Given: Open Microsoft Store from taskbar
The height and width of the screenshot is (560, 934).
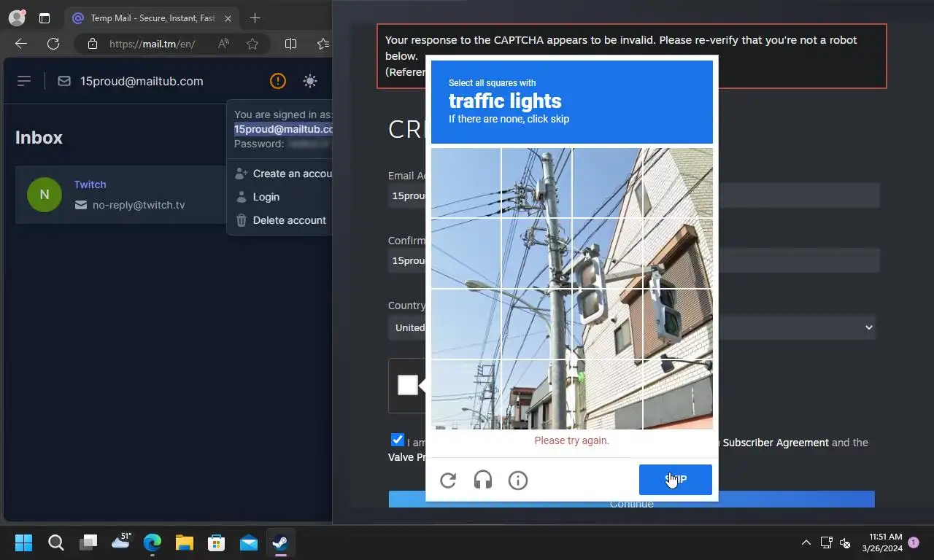Looking at the screenshot, I should click(x=217, y=542).
